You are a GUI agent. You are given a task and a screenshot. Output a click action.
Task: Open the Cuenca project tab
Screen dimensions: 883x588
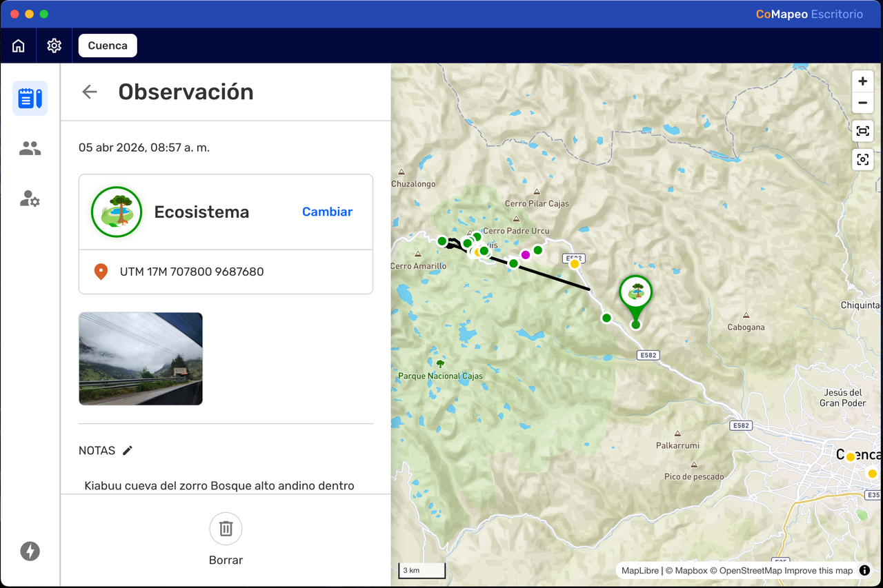pyautogui.click(x=108, y=45)
